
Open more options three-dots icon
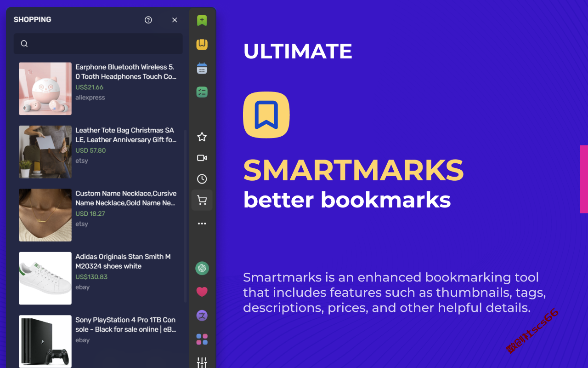pyautogui.click(x=202, y=224)
